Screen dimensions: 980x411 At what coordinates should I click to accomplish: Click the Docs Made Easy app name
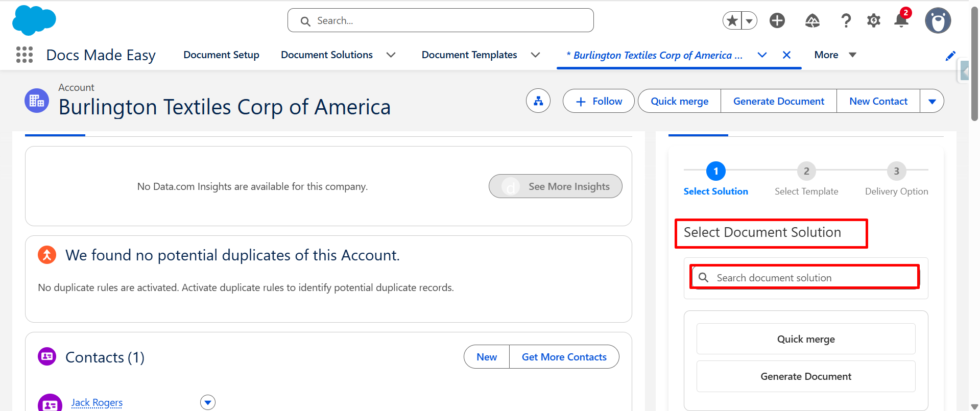(101, 55)
